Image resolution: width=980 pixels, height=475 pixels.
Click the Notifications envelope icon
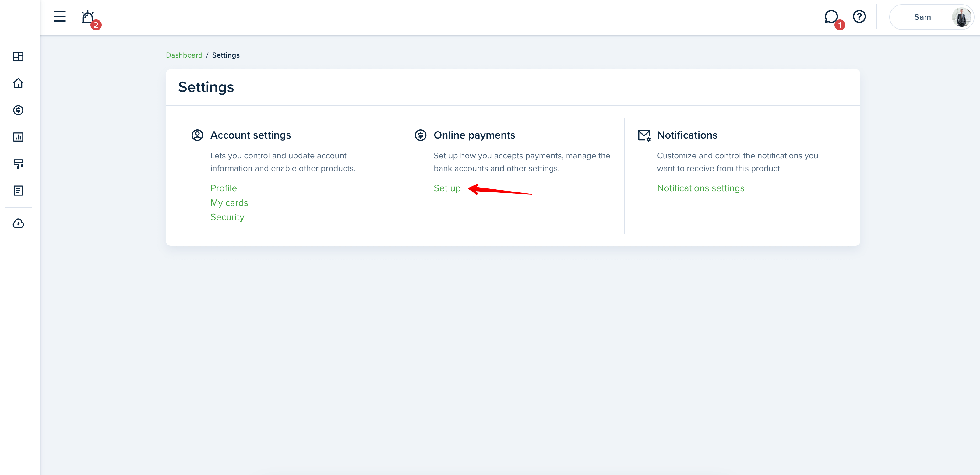[x=644, y=135]
